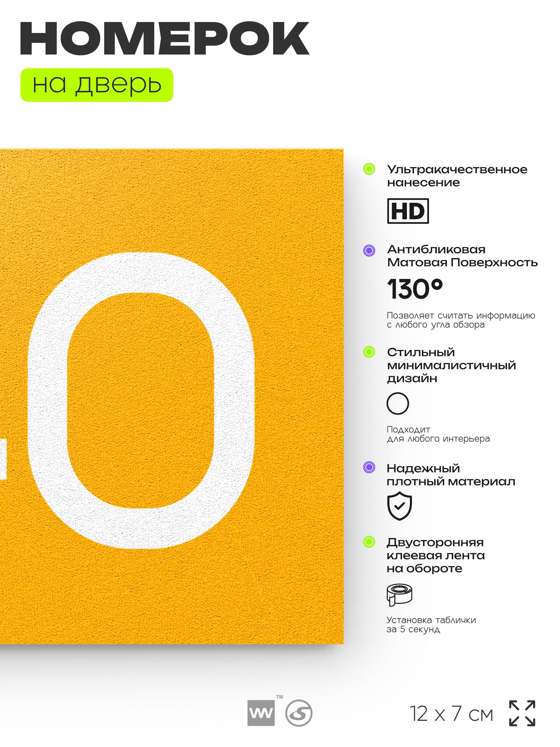
Task: Click the white zero on the plate
Action: click(141, 400)
